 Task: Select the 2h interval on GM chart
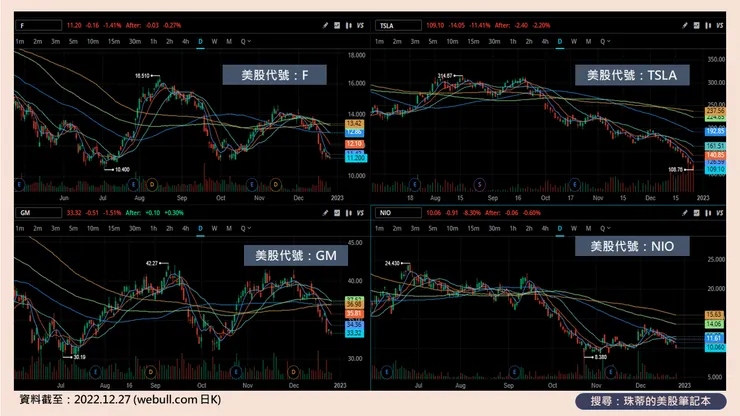point(169,229)
